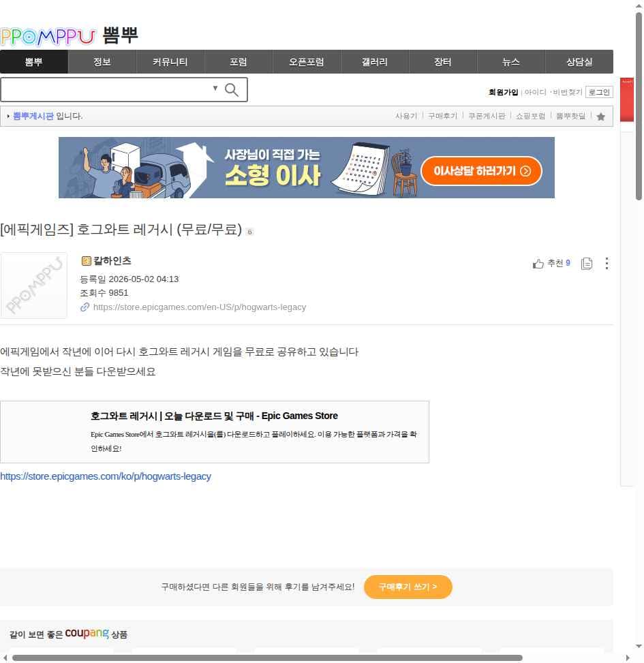This screenshot has width=644, height=663.
Task: Open the 뽐뿌 main tab
Action: click(34, 62)
